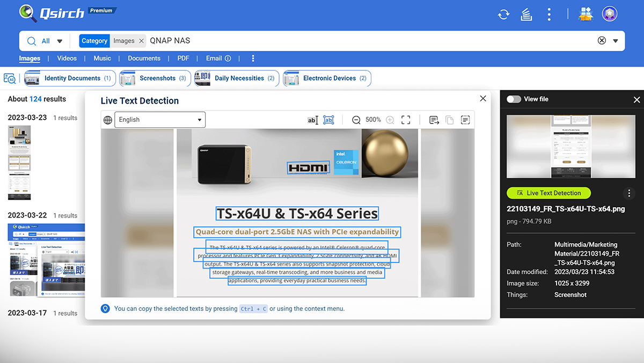
Task: Remove the Images category filter chip
Action: pos(142,41)
